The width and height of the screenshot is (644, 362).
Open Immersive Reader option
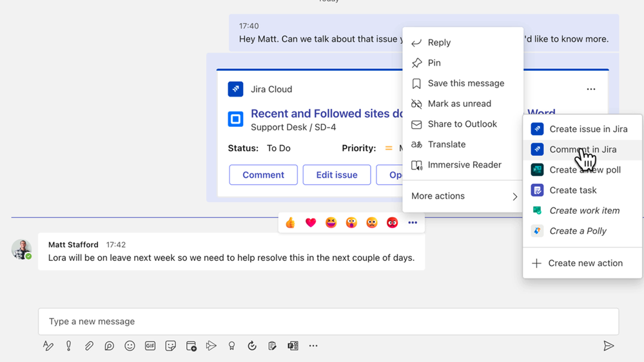463,165
